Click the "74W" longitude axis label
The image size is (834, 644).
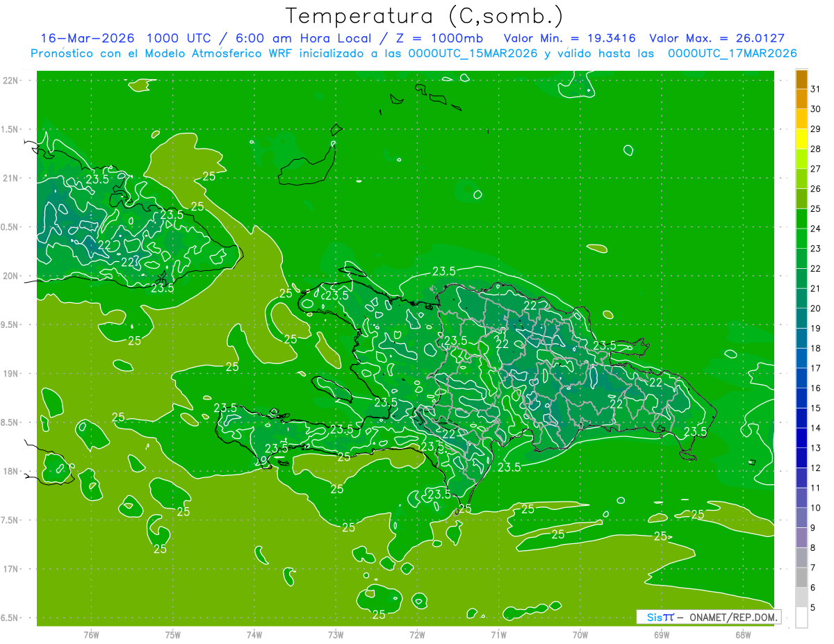pos(254,634)
